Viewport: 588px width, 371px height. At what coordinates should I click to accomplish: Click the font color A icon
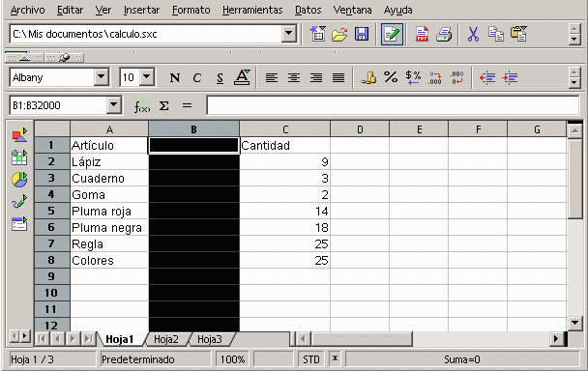[242, 77]
